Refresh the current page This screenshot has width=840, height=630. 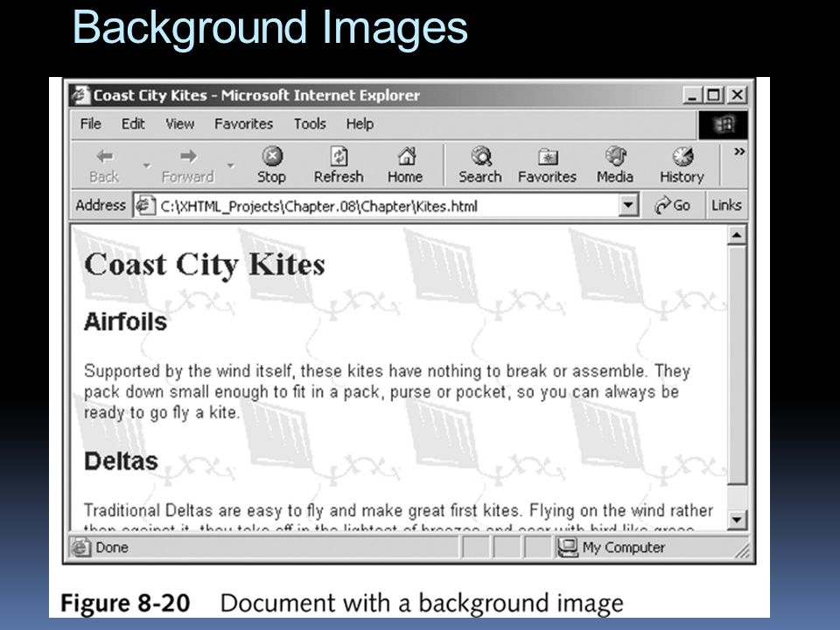click(x=339, y=165)
